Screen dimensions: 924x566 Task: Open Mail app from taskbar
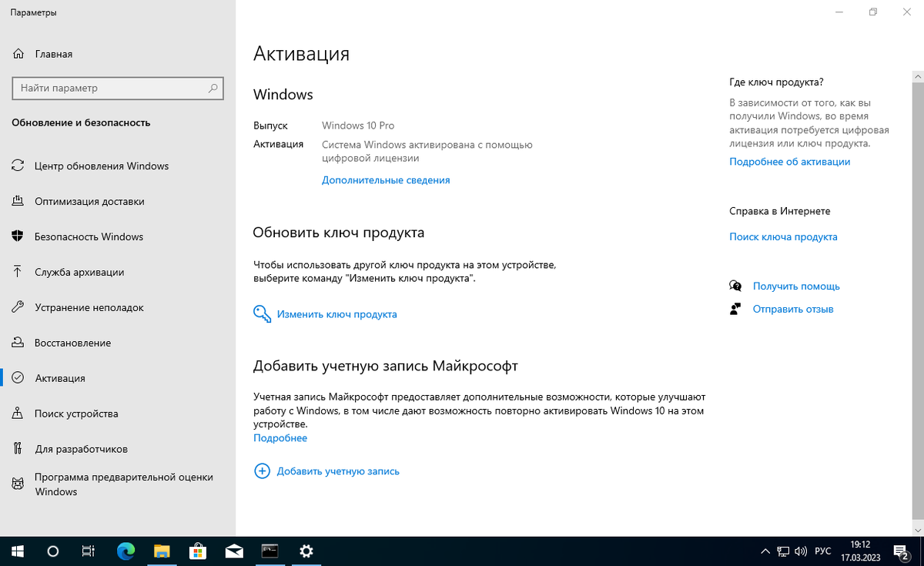tap(234, 551)
